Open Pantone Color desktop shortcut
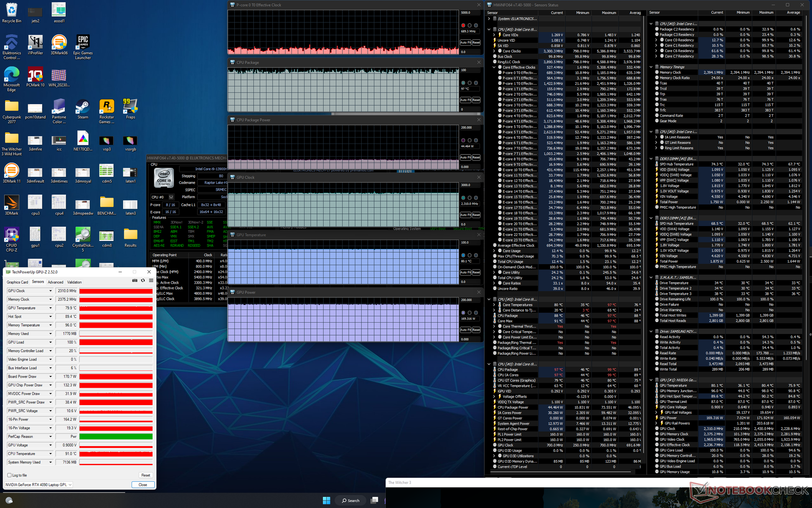This screenshot has width=812, height=508. click(x=59, y=111)
